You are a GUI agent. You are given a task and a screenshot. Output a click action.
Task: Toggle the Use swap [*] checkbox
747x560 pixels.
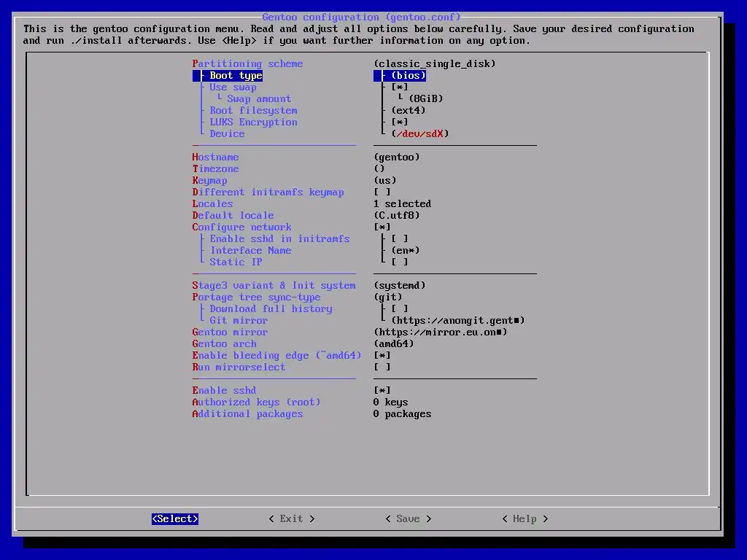(x=400, y=87)
